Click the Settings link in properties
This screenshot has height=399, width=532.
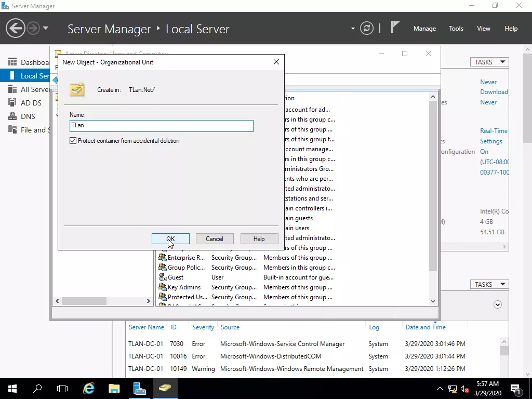click(491, 141)
